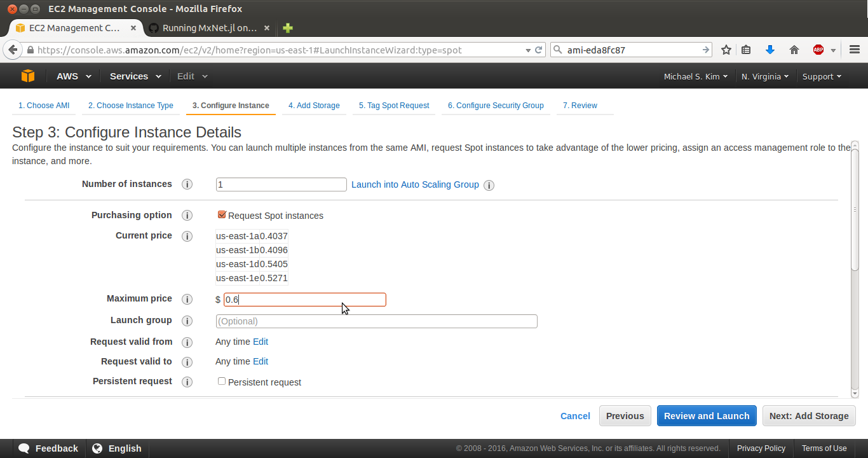Go to the 4. Add Storage step tab
The image size is (868, 458).
coord(314,106)
